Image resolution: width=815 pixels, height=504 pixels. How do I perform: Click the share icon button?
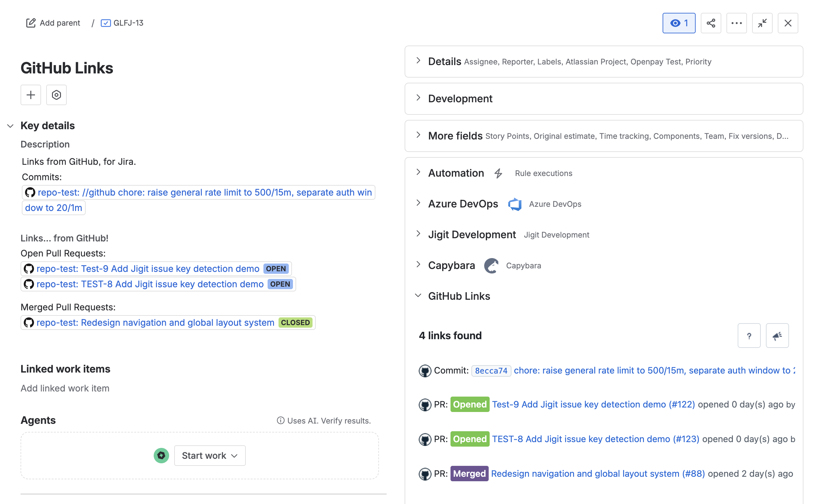(x=711, y=23)
